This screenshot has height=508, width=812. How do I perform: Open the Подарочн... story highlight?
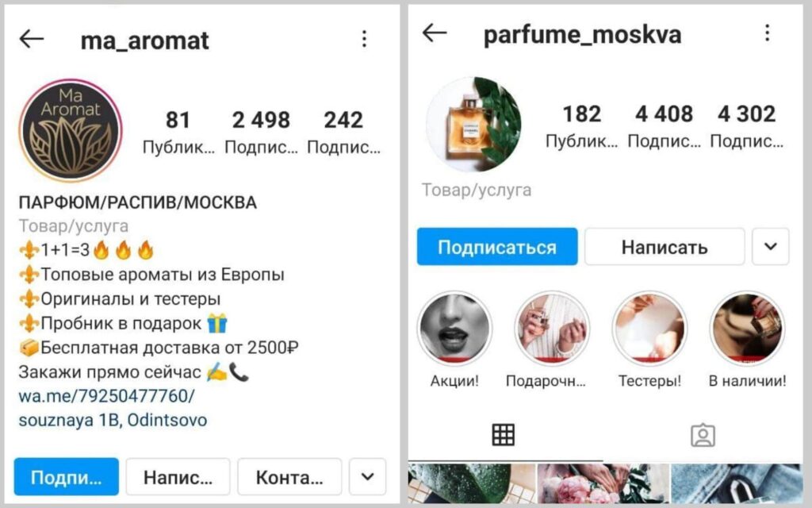tap(552, 329)
